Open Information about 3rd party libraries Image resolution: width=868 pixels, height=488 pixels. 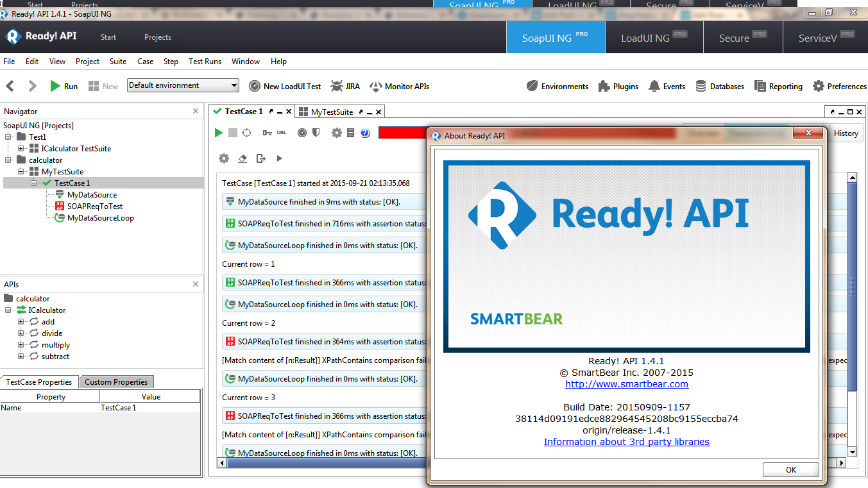coord(627,442)
